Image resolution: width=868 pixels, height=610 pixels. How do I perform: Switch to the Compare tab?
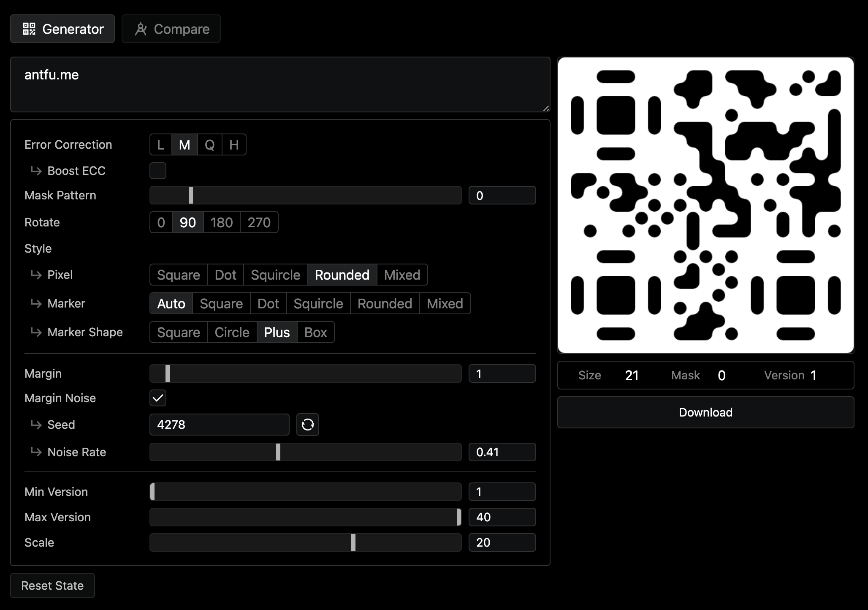pos(171,29)
